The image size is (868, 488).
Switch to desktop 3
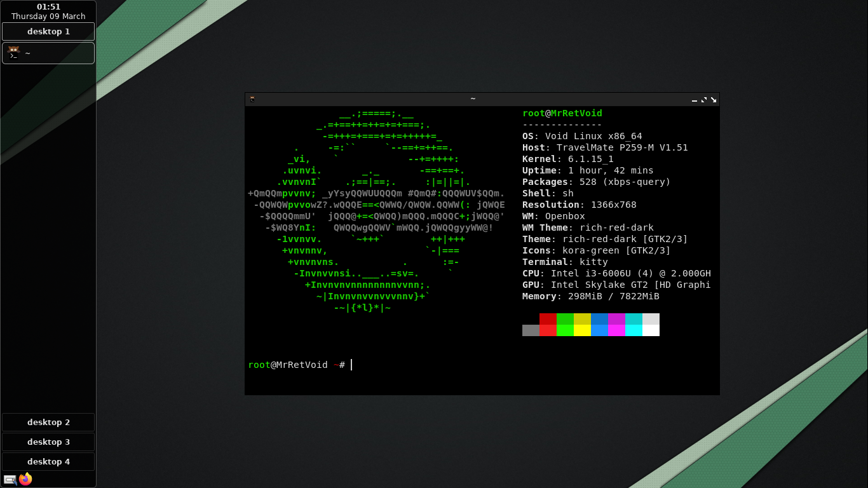pos(48,442)
